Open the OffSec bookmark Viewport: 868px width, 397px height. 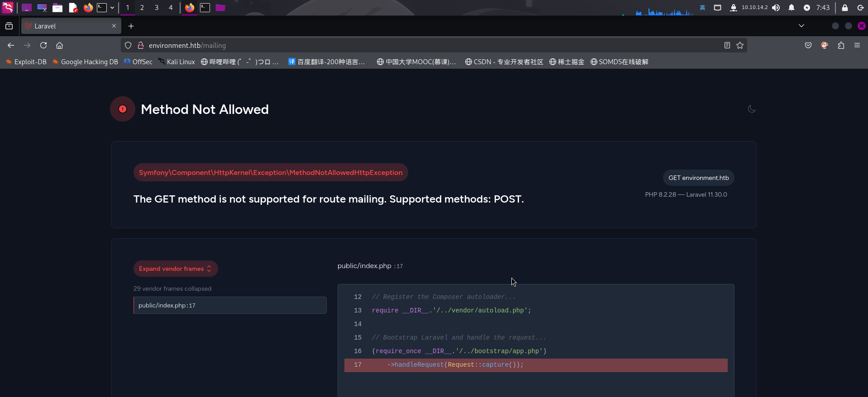[x=138, y=62]
